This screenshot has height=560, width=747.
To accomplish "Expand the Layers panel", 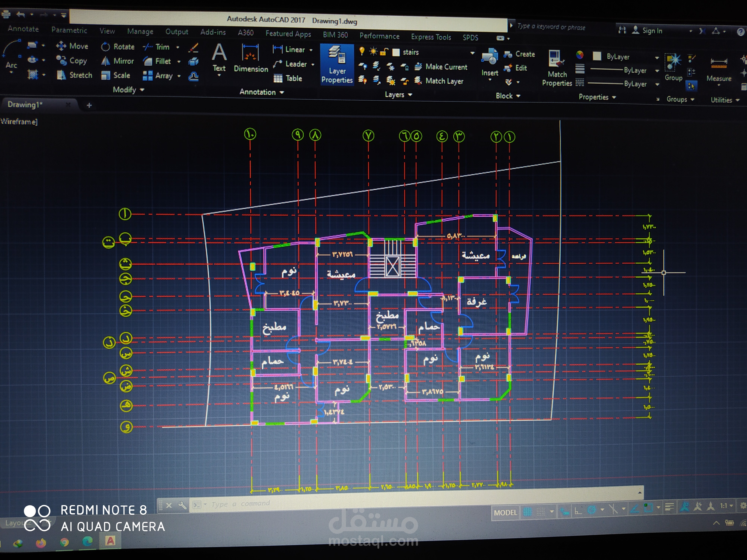I will click(399, 95).
